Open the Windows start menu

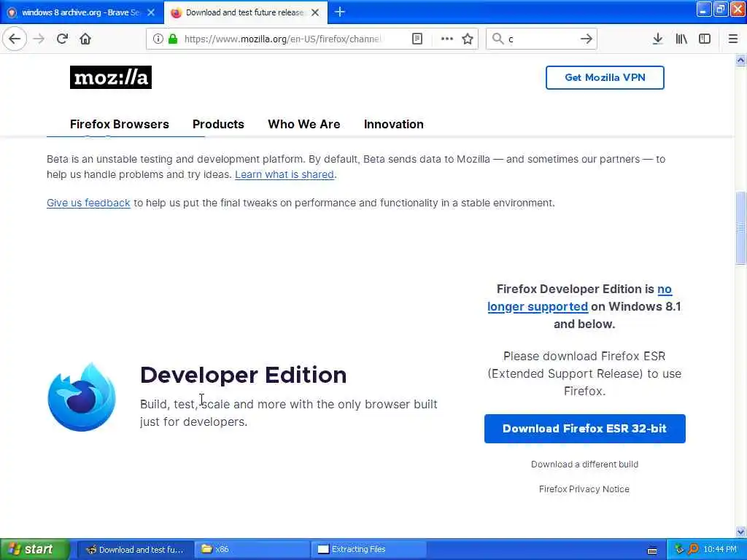click(34, 549)
